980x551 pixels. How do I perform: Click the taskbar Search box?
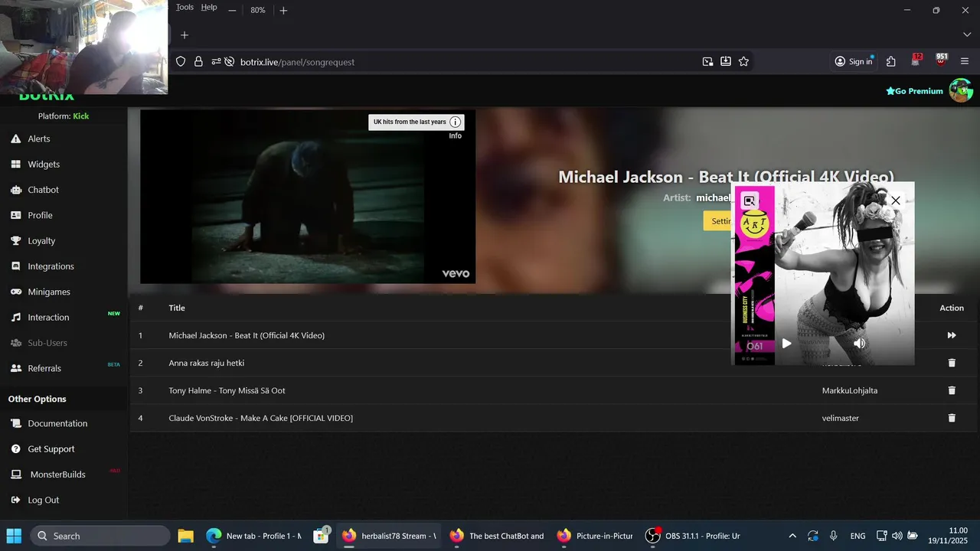tap(100, 536)
